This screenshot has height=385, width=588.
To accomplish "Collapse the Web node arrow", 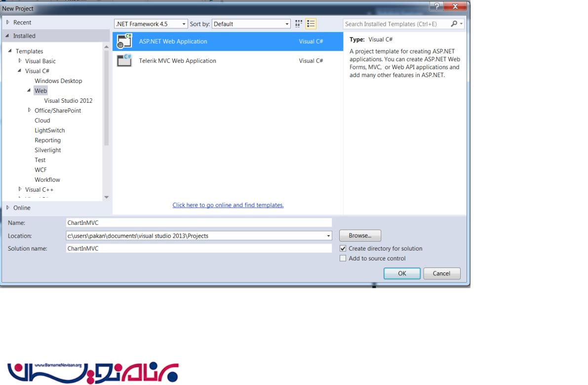I will point(29,90).
